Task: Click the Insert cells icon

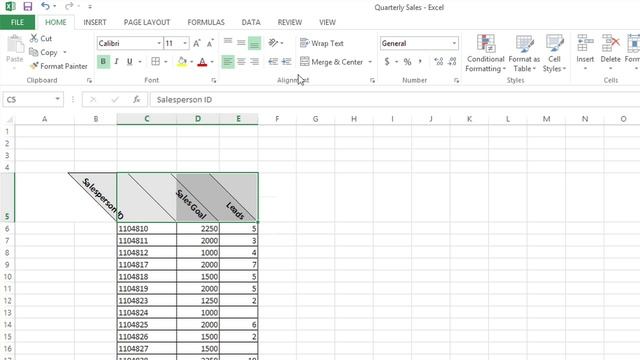Action: (585, 42)
